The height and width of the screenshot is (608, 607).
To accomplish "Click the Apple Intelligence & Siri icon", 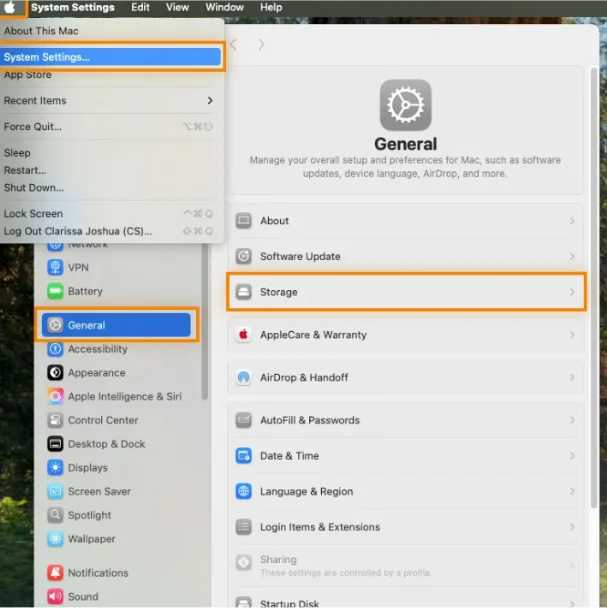I will [x=55, y=396].
